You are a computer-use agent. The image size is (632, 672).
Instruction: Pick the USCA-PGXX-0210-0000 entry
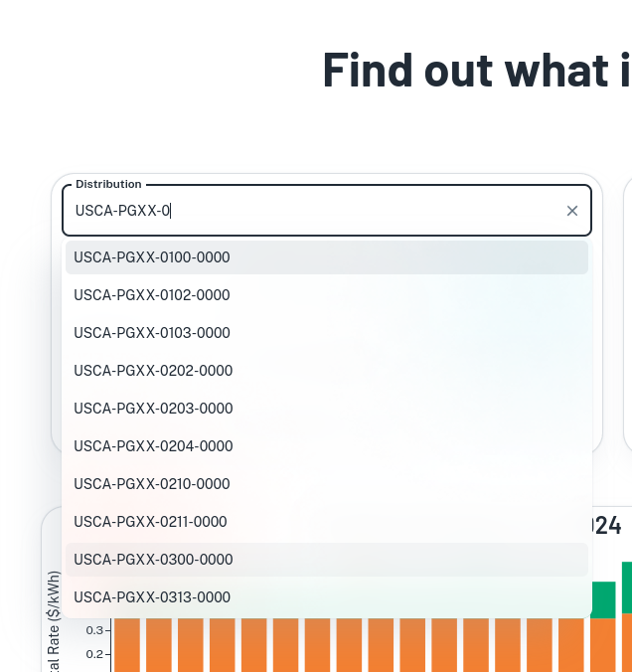327,484
